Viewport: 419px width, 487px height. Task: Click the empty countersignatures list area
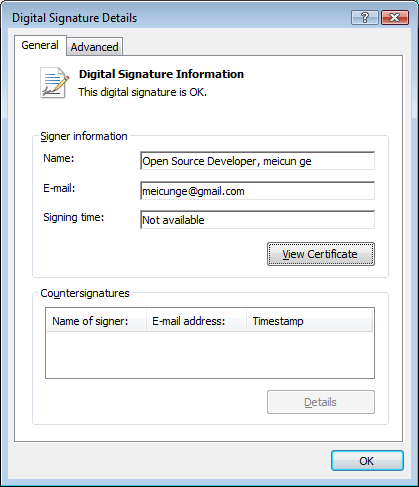coord(210,355)
